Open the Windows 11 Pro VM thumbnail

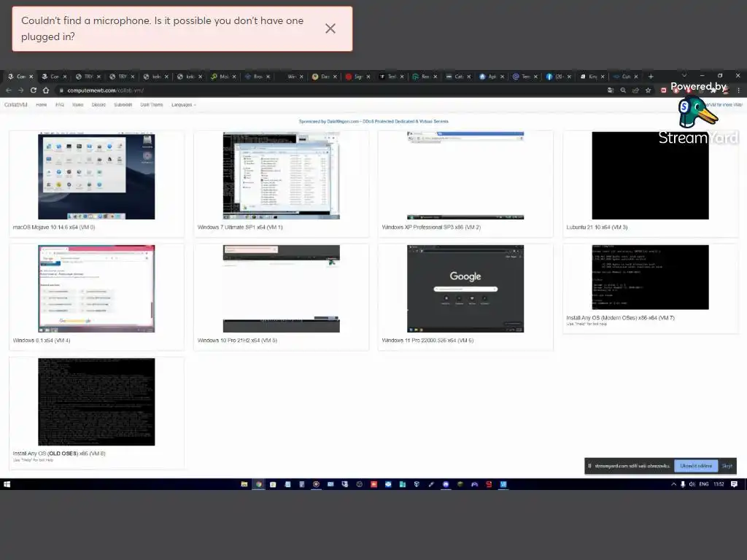[x=465, y=289]
